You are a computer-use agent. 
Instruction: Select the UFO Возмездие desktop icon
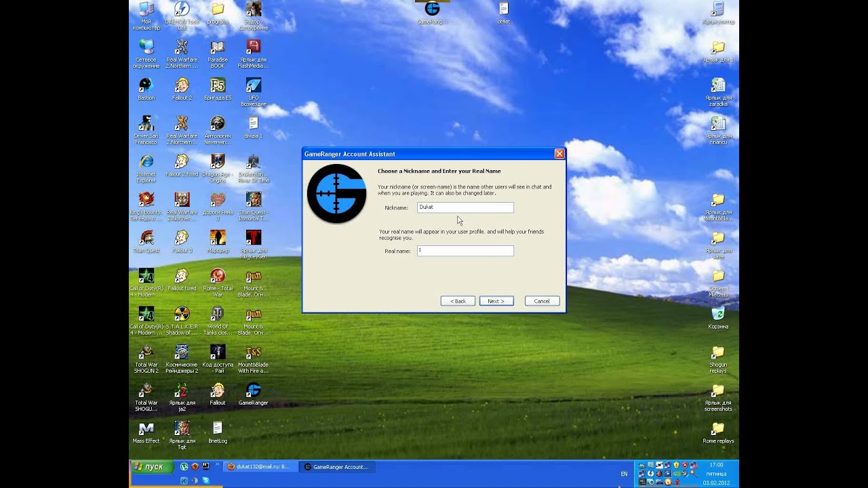point(253,92)
